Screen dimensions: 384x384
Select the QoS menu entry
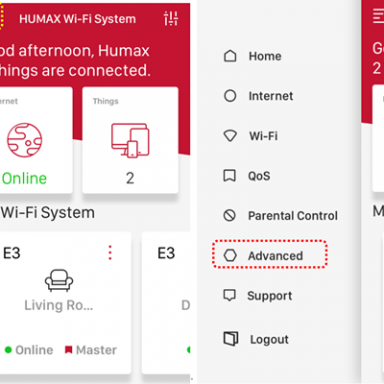(x=246, y=176)
